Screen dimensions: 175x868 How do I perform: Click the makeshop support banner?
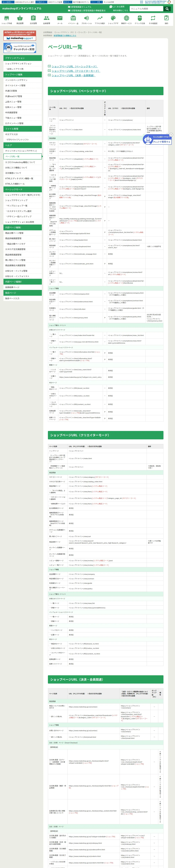[19, 36]
